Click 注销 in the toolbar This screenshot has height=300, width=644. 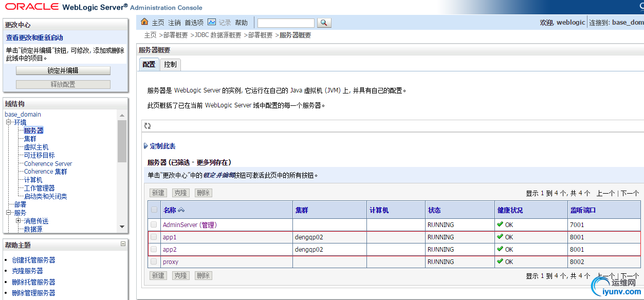pyautogui.click(x=175, y=23)
